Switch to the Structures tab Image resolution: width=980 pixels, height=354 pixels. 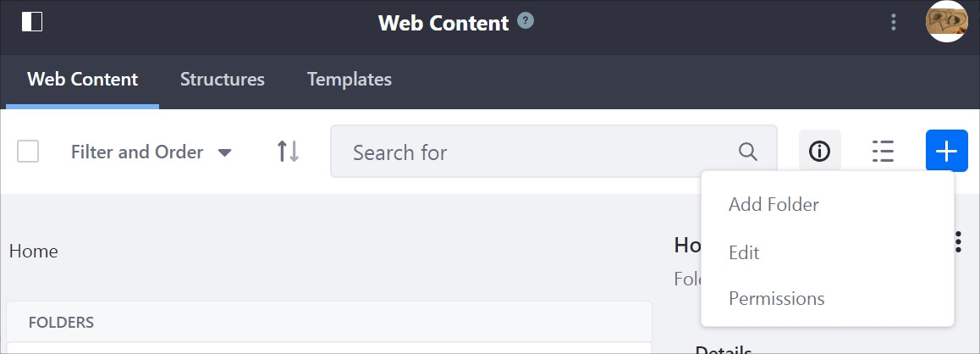tap(223, 80)
